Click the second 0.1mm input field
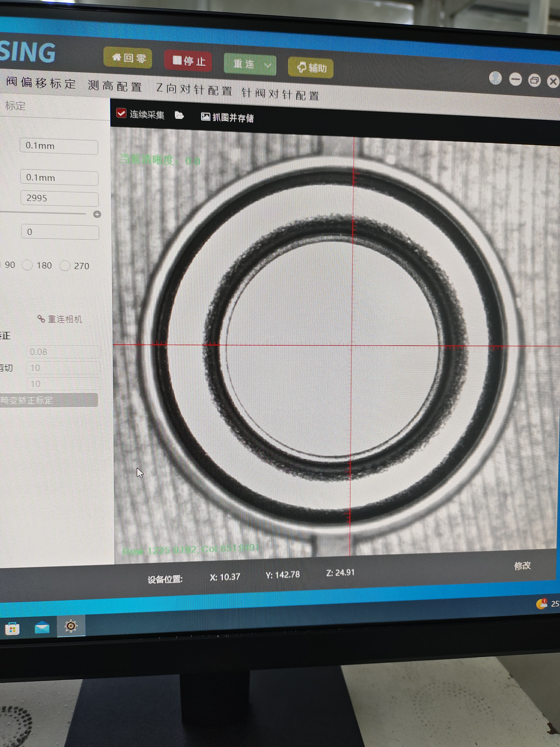This screenshot has height=747, width=560. pyautogui.click(x=59, y=178)
